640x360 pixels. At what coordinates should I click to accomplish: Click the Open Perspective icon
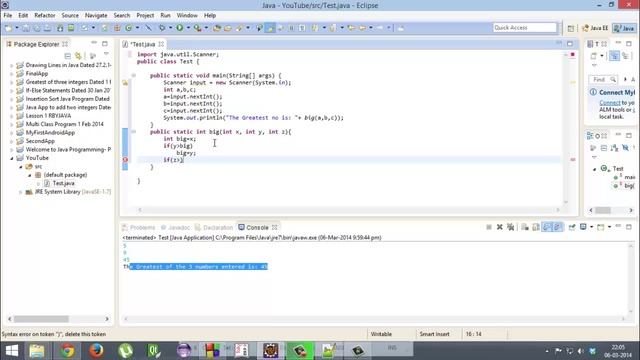(571, 28)
